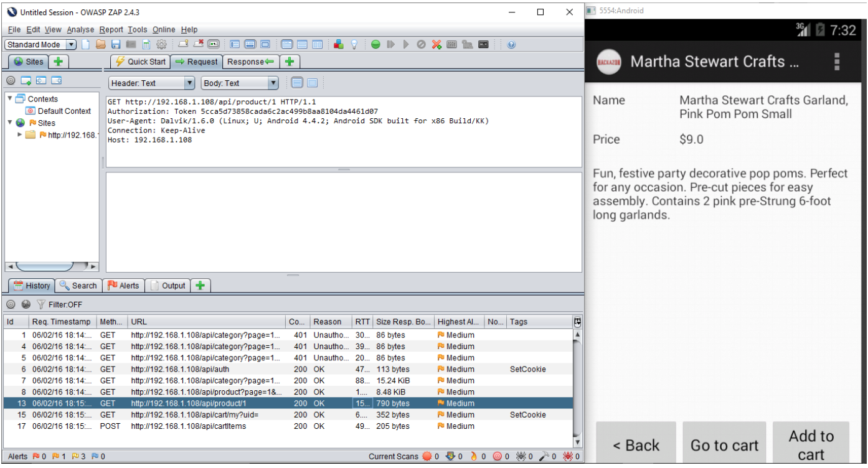Click the Continue play arrow break icon
868x468 pixels.
tap(406, 45)
